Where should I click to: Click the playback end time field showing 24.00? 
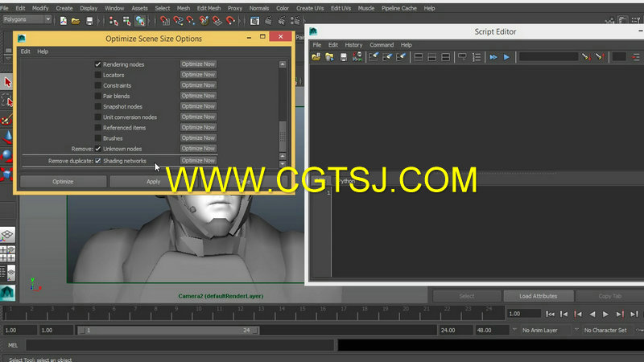[x=455, y=330]
